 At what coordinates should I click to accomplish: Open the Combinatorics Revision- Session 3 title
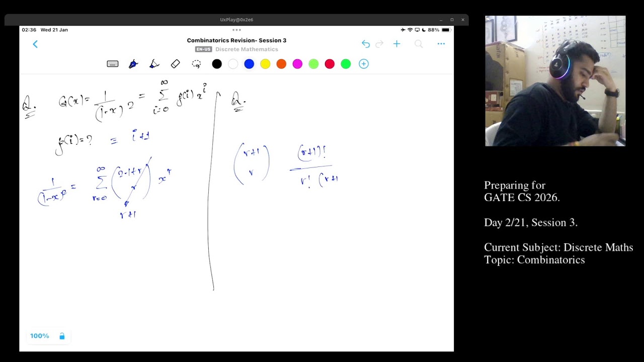pos(236,40)
